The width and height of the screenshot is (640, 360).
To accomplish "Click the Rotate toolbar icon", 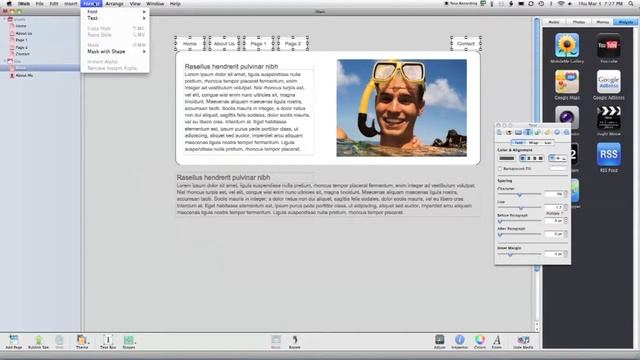I will pos(294,341).
